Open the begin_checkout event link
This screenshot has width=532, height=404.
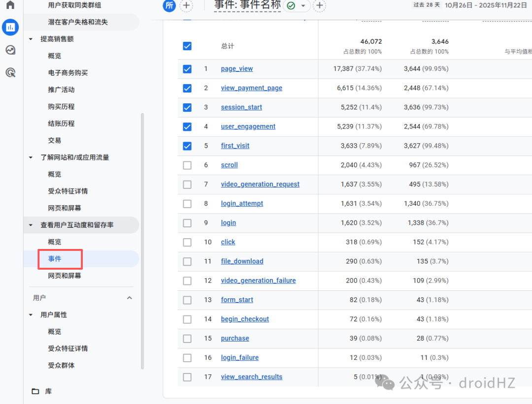click(245, 319)
